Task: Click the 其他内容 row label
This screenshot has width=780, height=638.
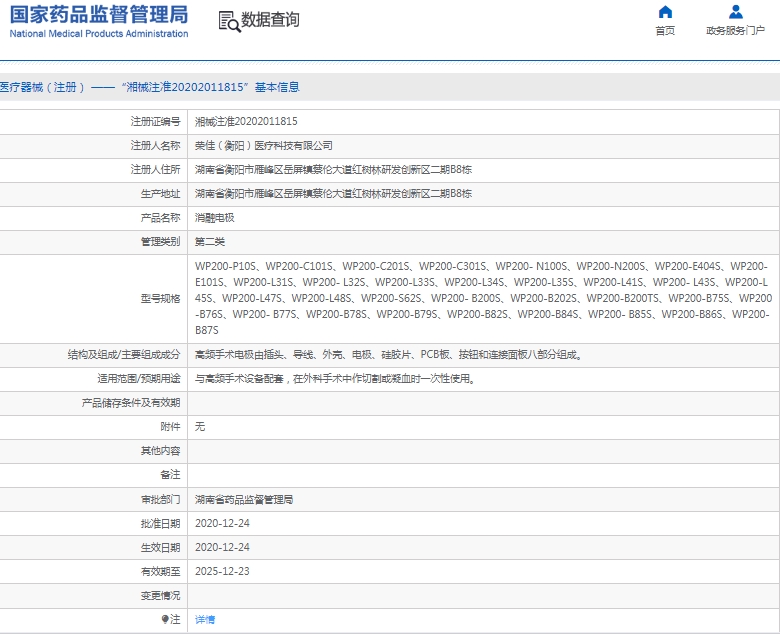Action: tap(160, 451)
